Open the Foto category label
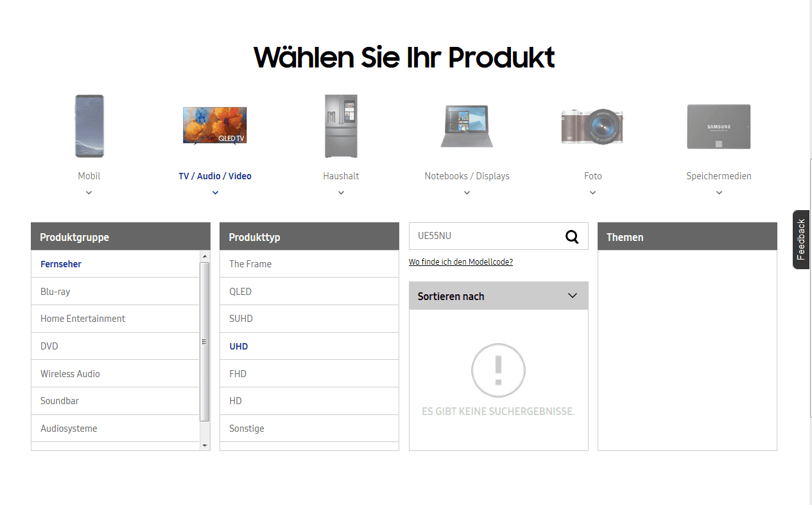The width and height of the screenshot is (812, 505). point(593,176)
